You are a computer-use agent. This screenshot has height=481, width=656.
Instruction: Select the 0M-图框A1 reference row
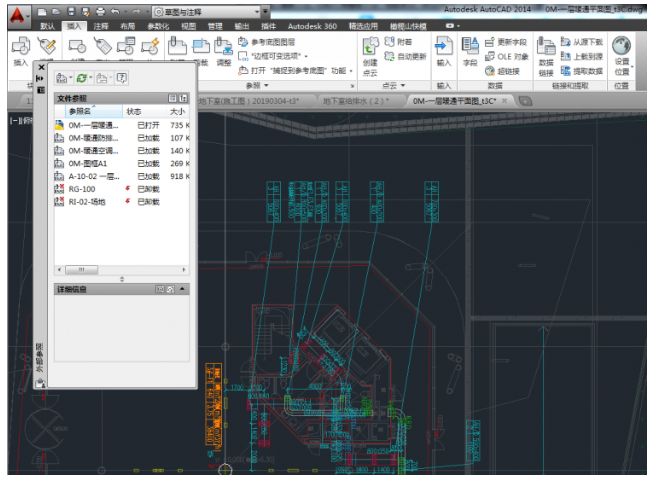122,164
